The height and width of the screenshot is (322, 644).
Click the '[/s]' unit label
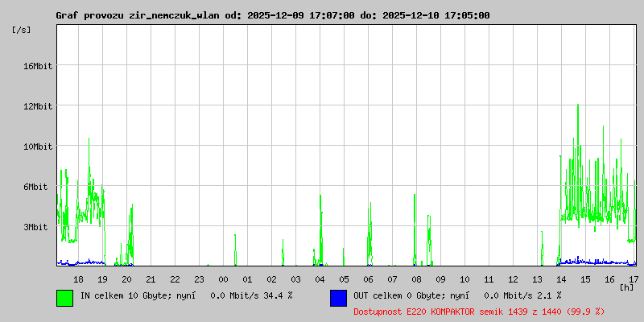click(x=22, y=30)
